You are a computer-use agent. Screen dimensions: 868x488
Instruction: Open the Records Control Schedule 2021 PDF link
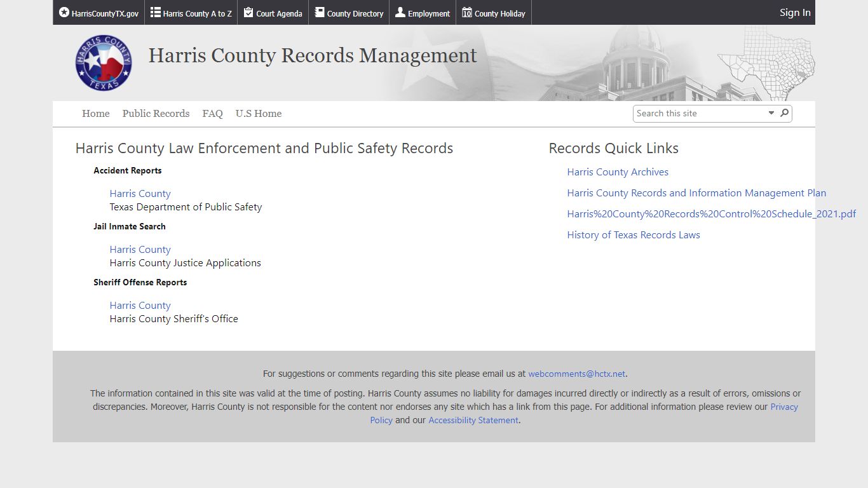(712, 214)
